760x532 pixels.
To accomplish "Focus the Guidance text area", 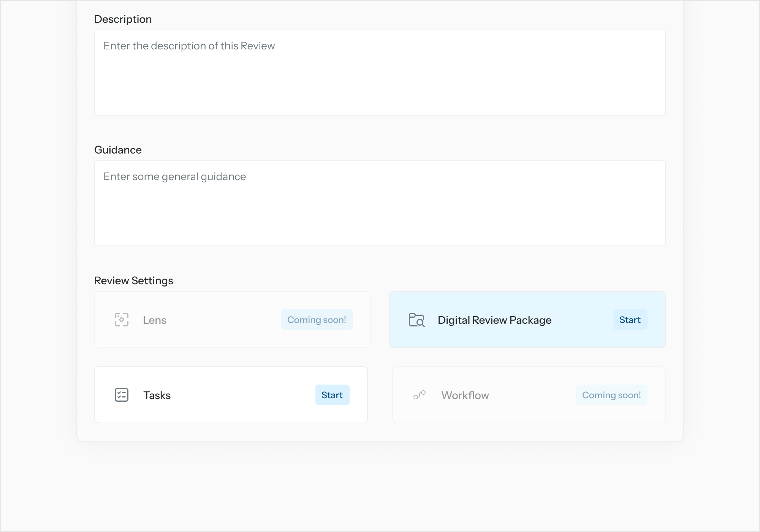I will pyautogui.click(x=380, y=203).
